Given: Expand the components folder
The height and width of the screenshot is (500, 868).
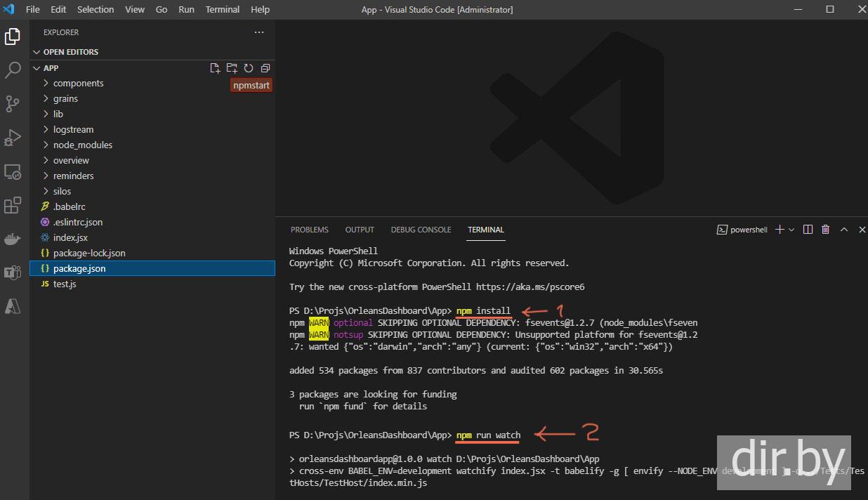Looking at the screenshot, I should 78,83.
